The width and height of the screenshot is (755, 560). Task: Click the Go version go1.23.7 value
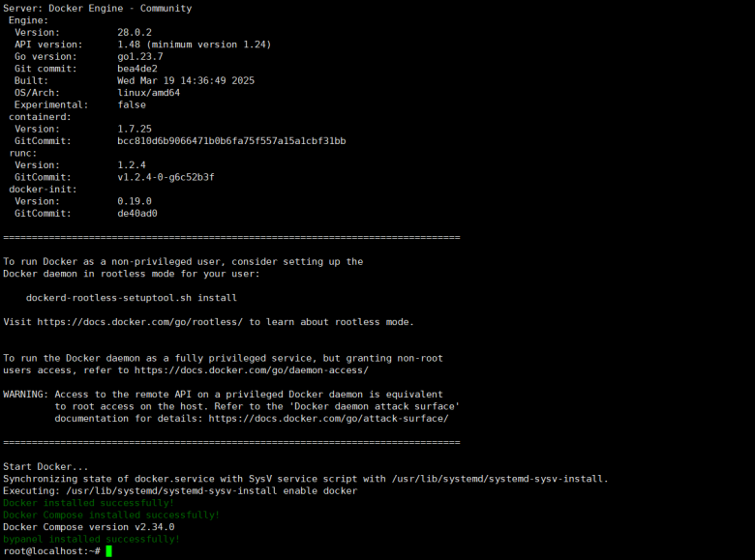click(x=140, y=56)
